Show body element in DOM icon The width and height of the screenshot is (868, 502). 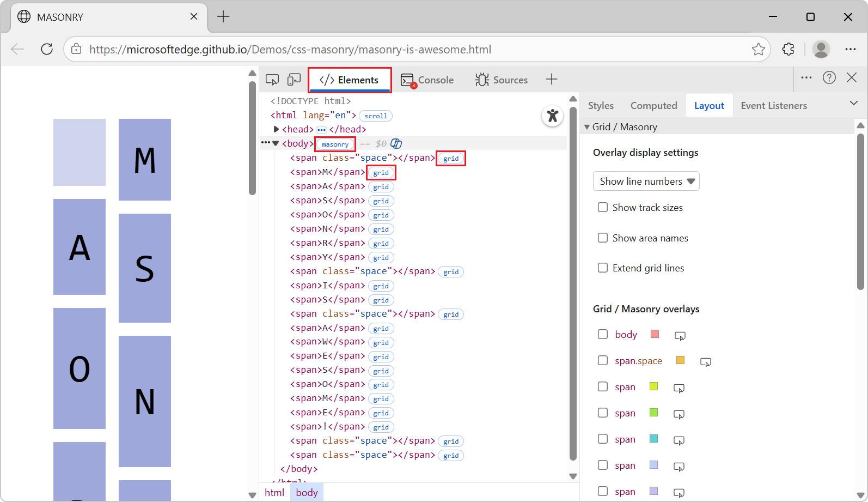(x=680, y=336)
